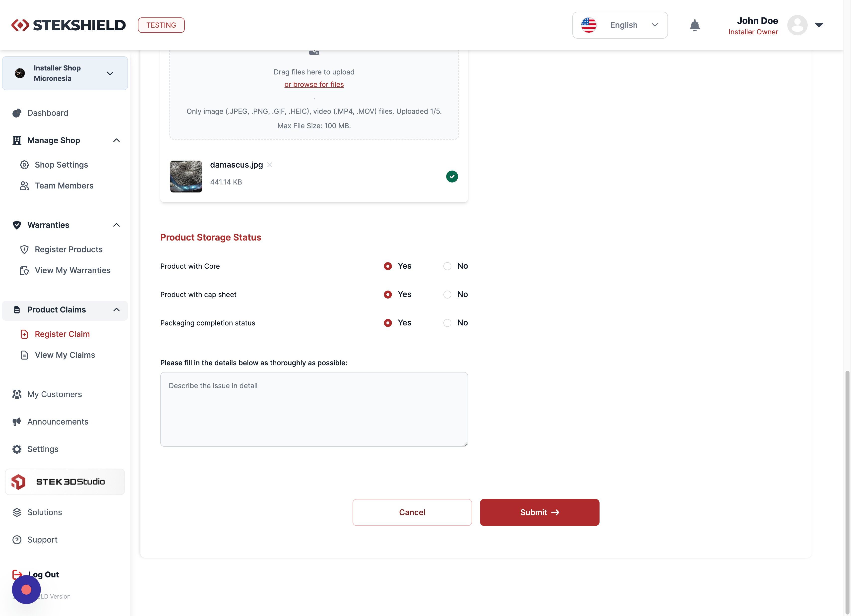Click the Dashboard pie chart icon
This screenshot has width=851, height=616.
click(17, 113)
